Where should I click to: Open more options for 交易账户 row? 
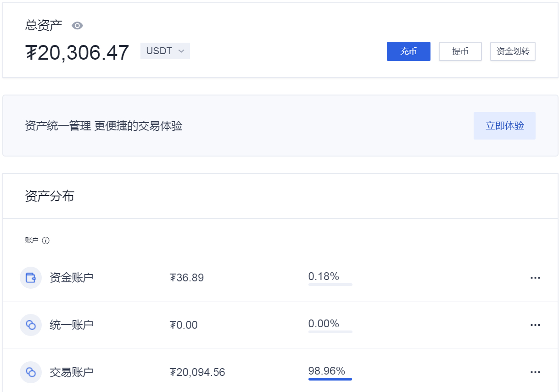coord(535,372)
